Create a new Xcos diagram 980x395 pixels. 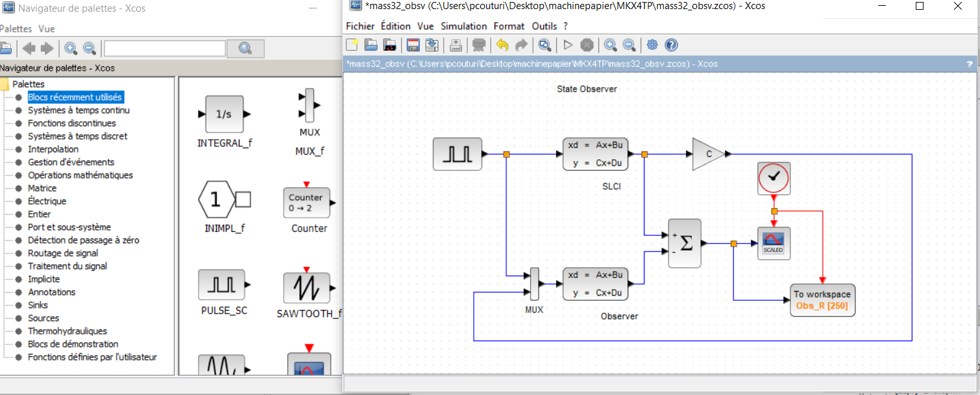click(352, 45)
